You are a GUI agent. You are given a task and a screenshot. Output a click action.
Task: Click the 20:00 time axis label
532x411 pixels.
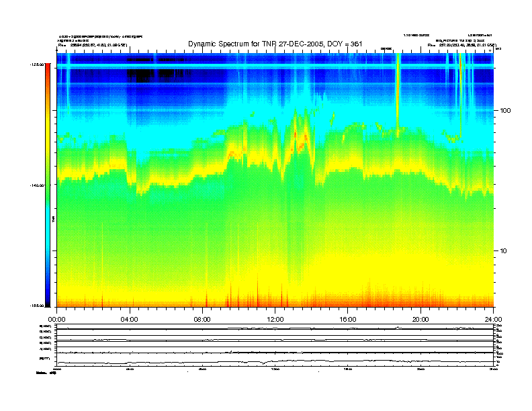pyautogui.click(x=420, y=320)
